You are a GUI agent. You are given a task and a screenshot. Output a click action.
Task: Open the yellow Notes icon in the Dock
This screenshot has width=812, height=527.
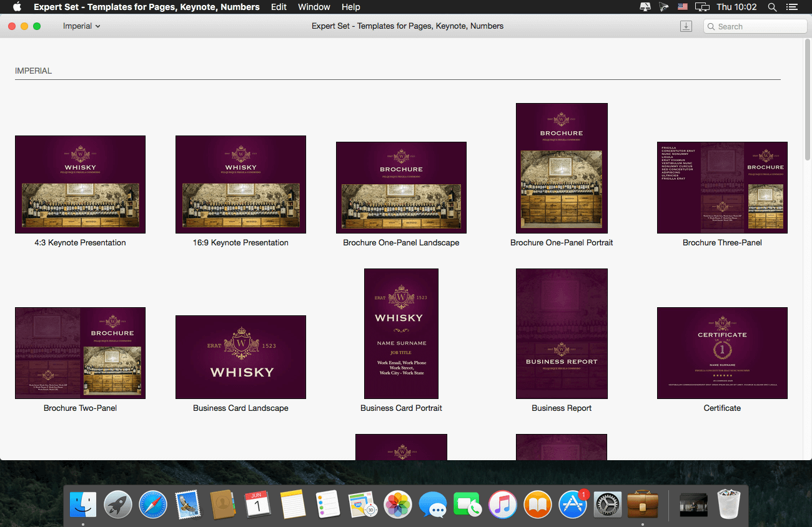292,505
